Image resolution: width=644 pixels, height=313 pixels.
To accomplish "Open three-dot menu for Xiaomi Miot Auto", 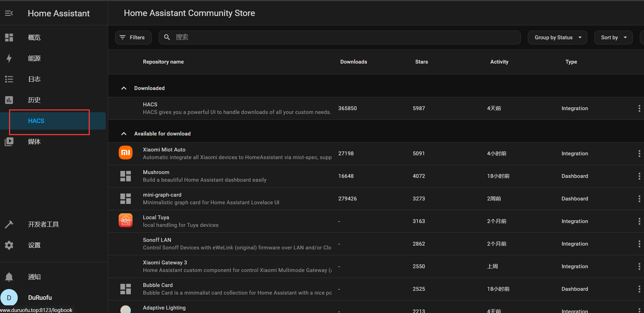I will tap(639, 154).
